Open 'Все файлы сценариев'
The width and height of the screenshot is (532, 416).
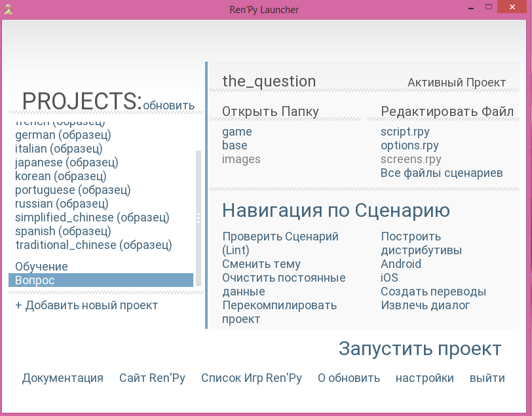pyautogui.click(x=442, y=173)
